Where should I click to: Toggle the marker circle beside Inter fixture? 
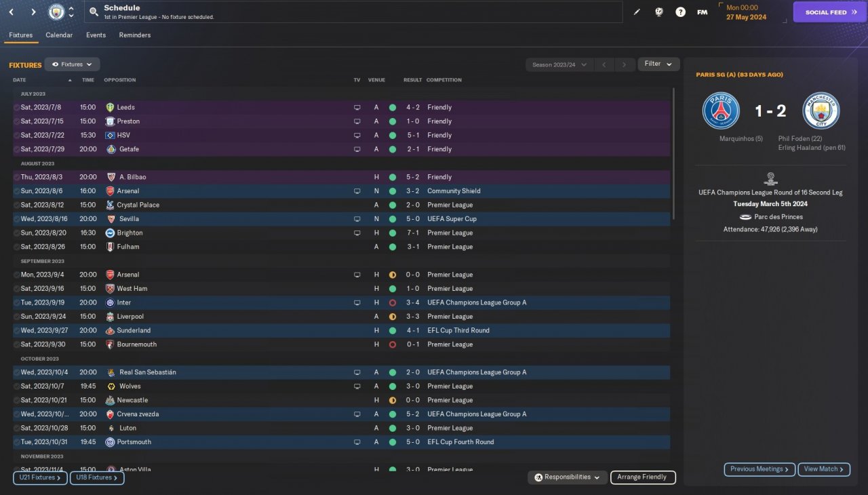click(17, 303)
